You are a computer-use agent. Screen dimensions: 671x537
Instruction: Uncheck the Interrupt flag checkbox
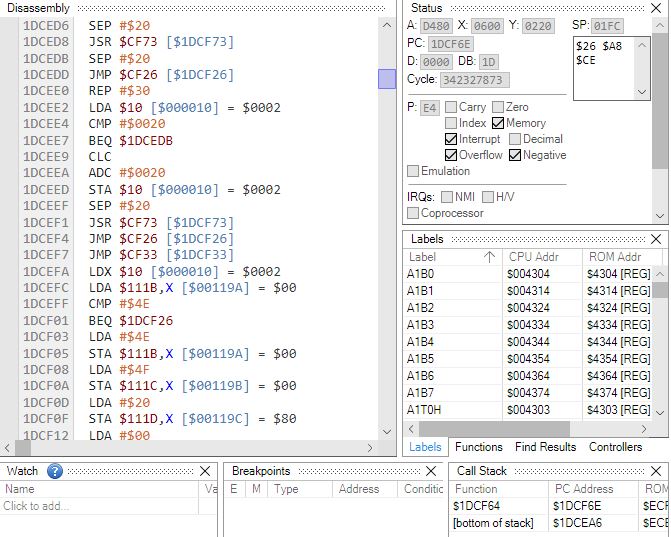451,139
